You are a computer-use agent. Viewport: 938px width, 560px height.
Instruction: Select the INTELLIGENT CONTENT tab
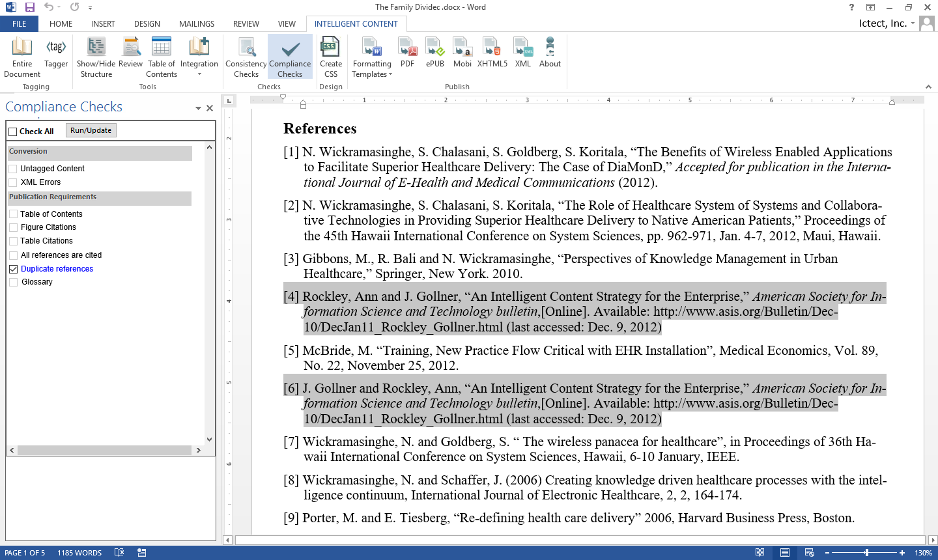coord(356,24)
